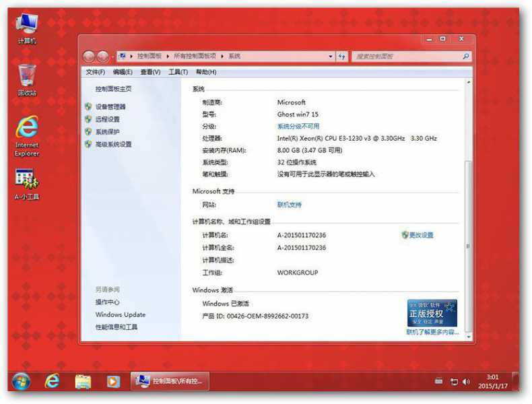Viewport: 532px width, 404px height.
Task: Select the computer name A-201501170236 beside 计算机名
Action: pyautogui.click(x=302, y=235)
